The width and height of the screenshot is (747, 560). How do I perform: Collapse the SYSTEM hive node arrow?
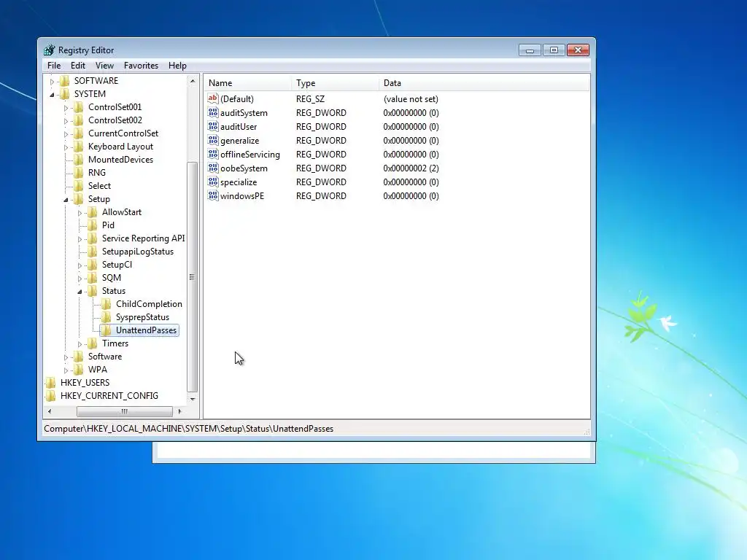(x=52, y=94)
